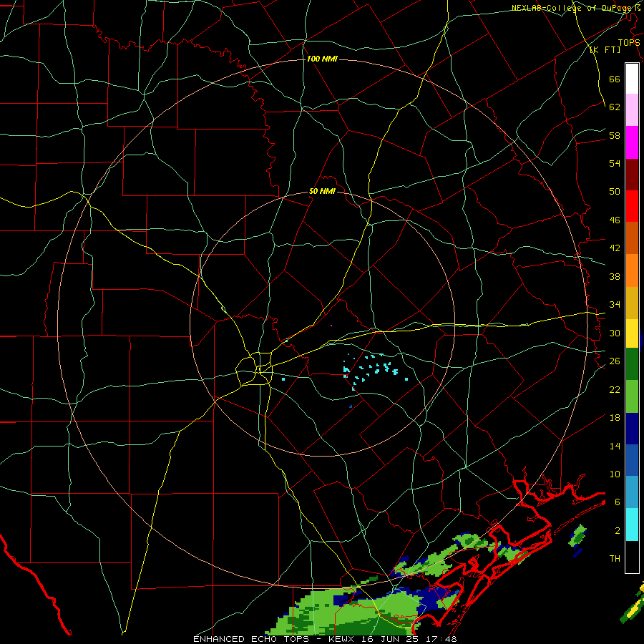Screen dimensions: 644x644
Task: Click the legend value '6'
Action: (x=618, y=502)
